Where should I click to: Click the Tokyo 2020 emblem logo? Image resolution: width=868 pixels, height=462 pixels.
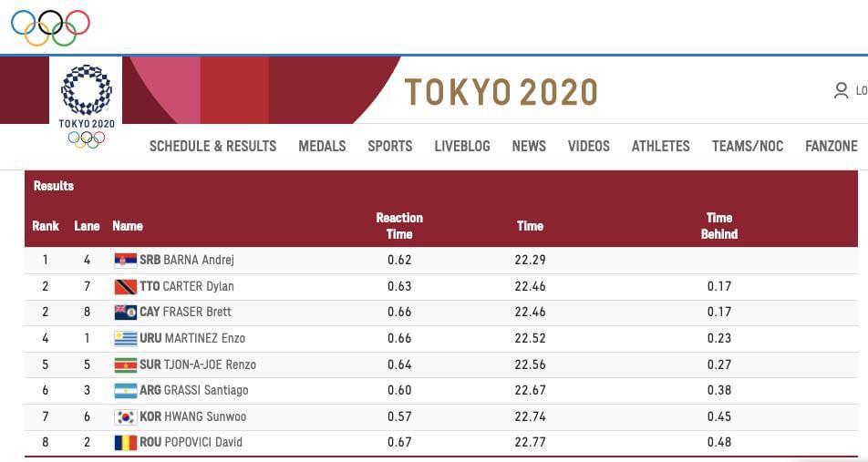(x=87, y=105)
